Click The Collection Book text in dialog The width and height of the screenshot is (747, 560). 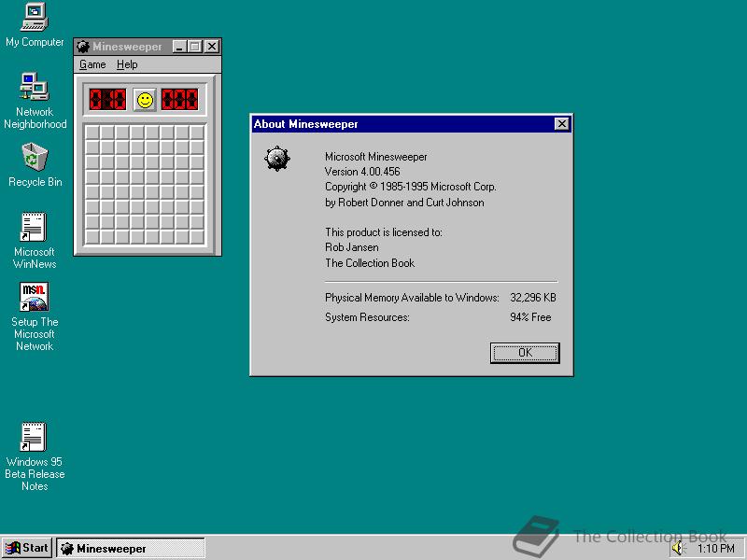click(x=370, y=263)
